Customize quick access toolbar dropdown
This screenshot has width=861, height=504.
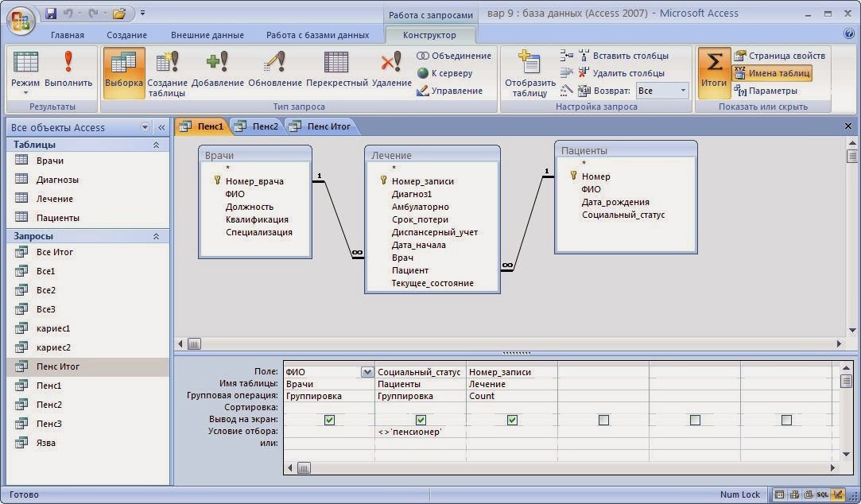click(x=143, y=13)
